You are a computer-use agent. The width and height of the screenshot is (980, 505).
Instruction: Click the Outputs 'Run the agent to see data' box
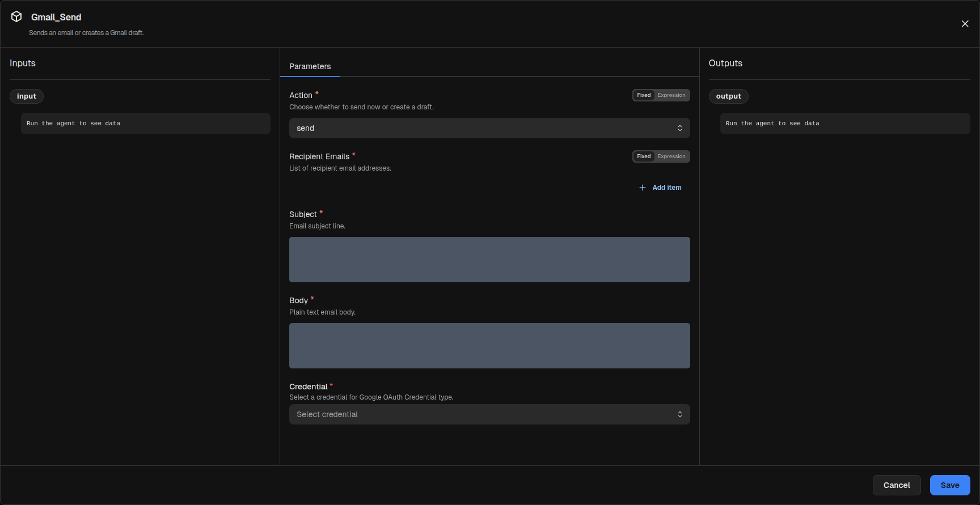point(845,124)
